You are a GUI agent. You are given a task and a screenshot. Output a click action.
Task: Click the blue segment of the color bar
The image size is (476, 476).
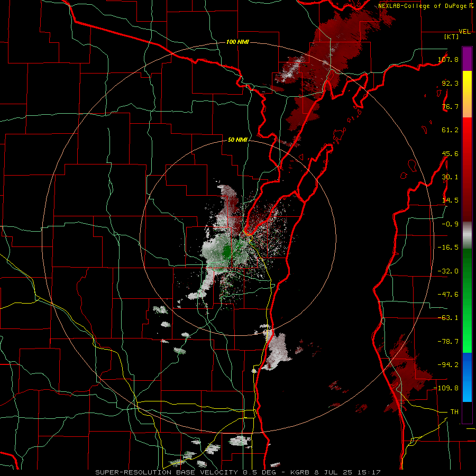[467, 377]
